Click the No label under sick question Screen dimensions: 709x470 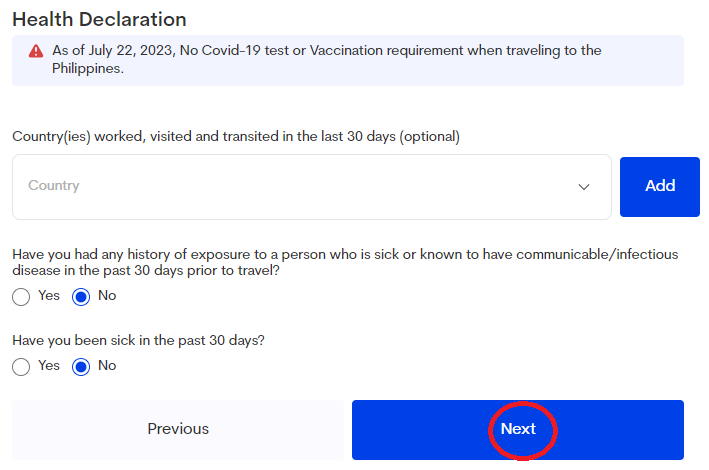(x=107, y=366)
